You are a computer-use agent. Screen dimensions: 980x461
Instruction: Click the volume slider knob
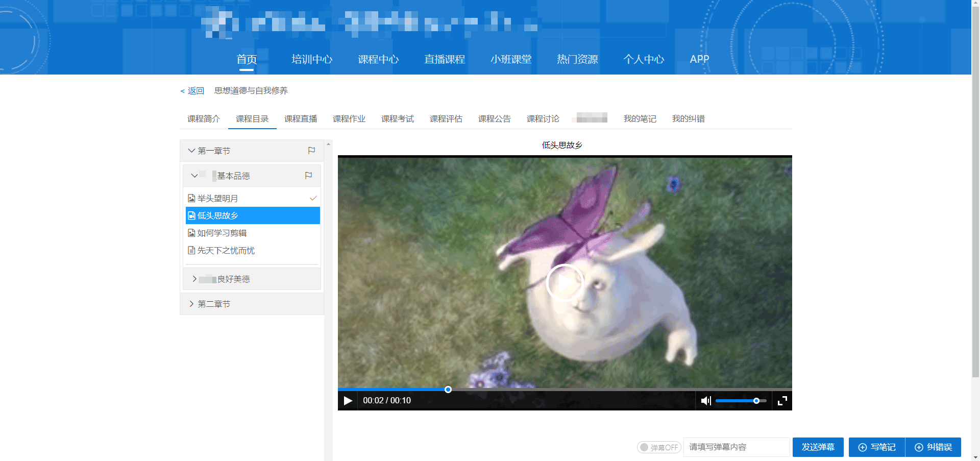coord(756,401)
